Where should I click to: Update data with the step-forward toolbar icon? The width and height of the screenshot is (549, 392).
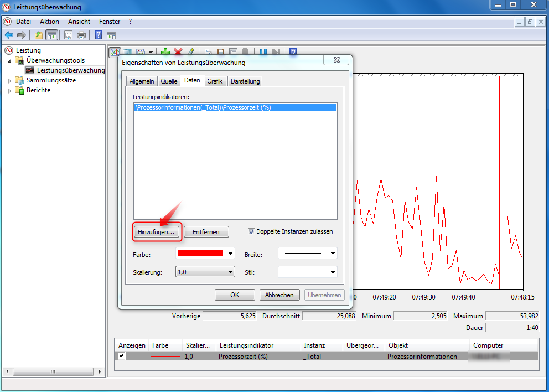(276, 51)
